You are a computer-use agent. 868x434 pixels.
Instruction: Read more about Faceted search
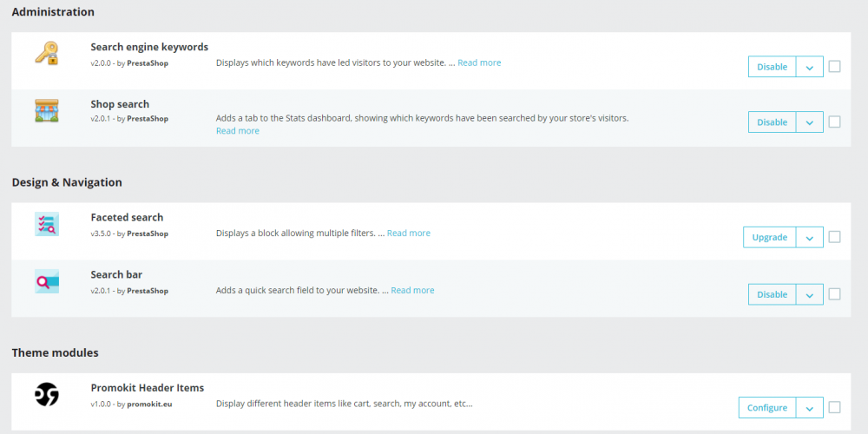409,233
